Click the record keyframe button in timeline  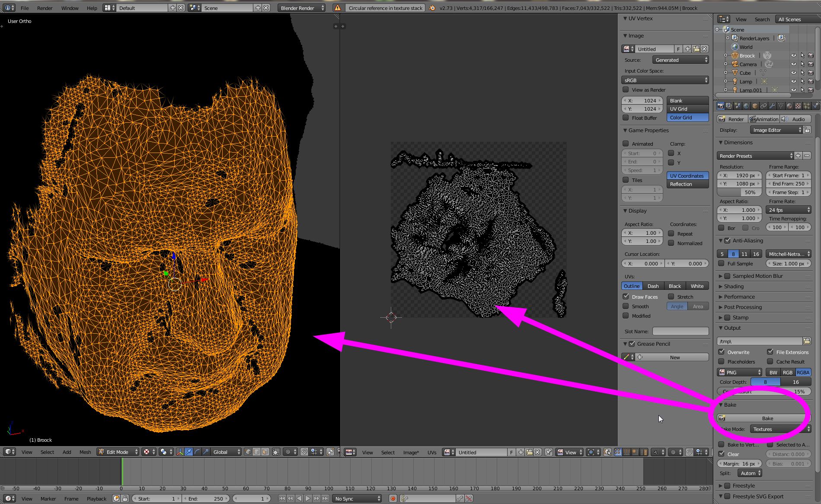point(393,498)
